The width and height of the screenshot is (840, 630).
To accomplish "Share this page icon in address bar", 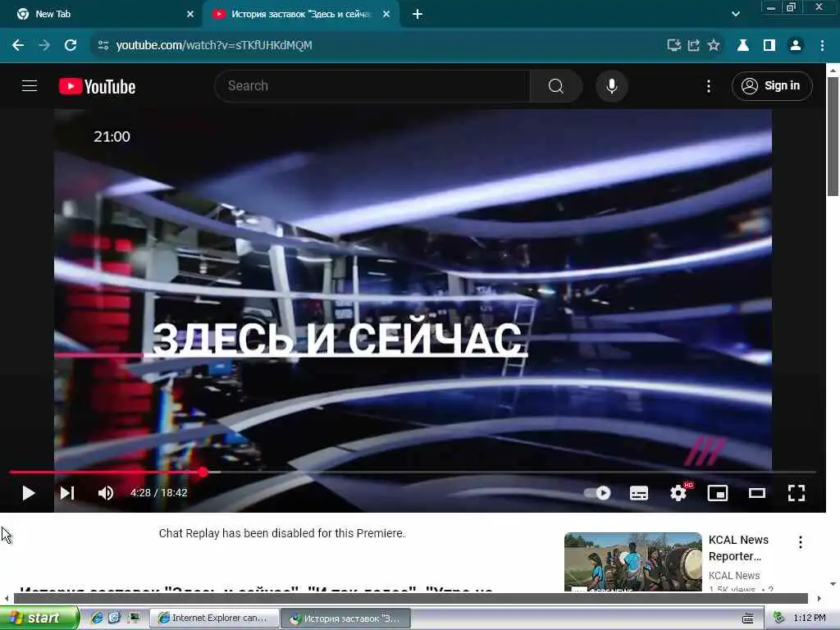I will pyautogui.click(x=694, y=45).
